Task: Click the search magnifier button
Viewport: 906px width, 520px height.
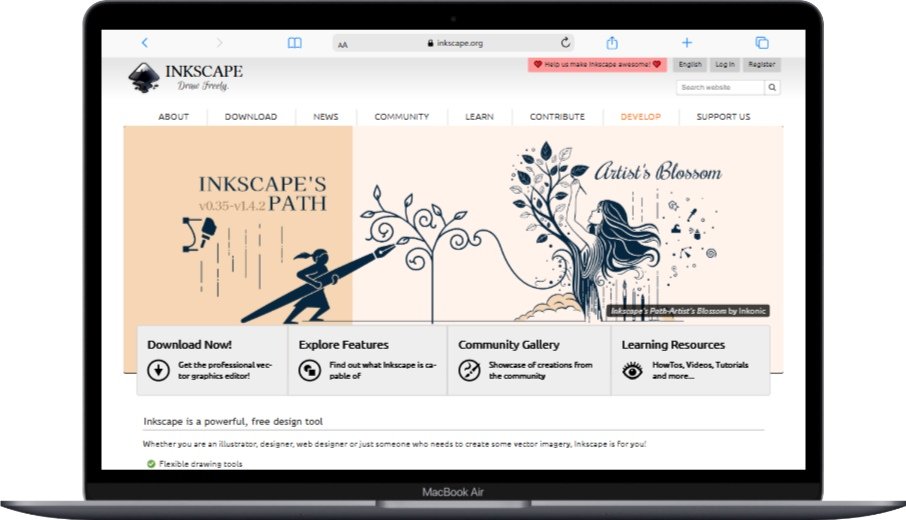Action: (772, 87)
